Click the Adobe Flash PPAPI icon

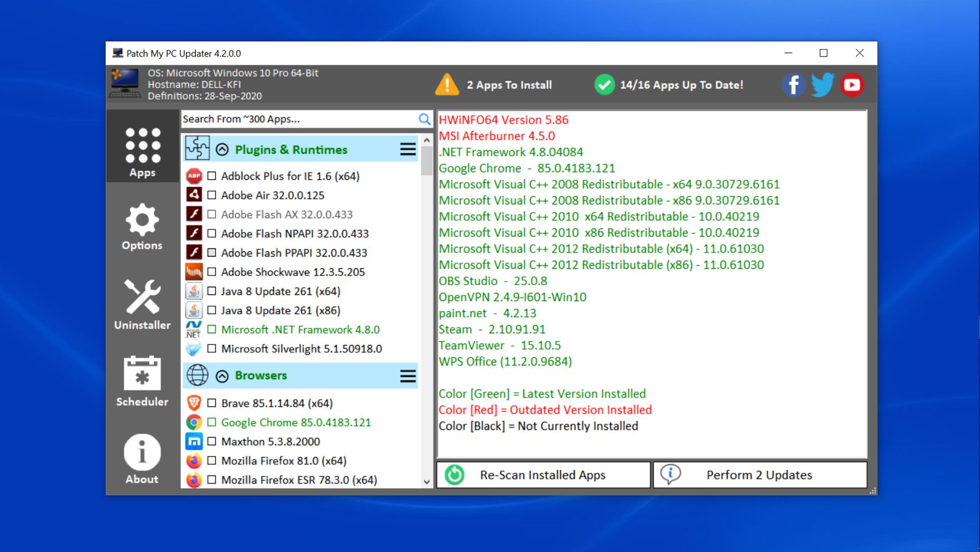click(x=194, y=252)
